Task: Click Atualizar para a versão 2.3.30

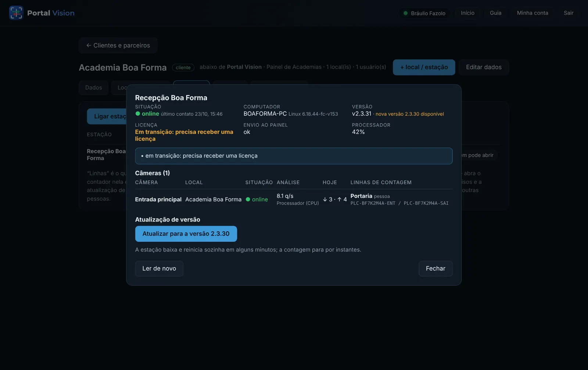Action: pyautogui.click(x=186, y=234)
